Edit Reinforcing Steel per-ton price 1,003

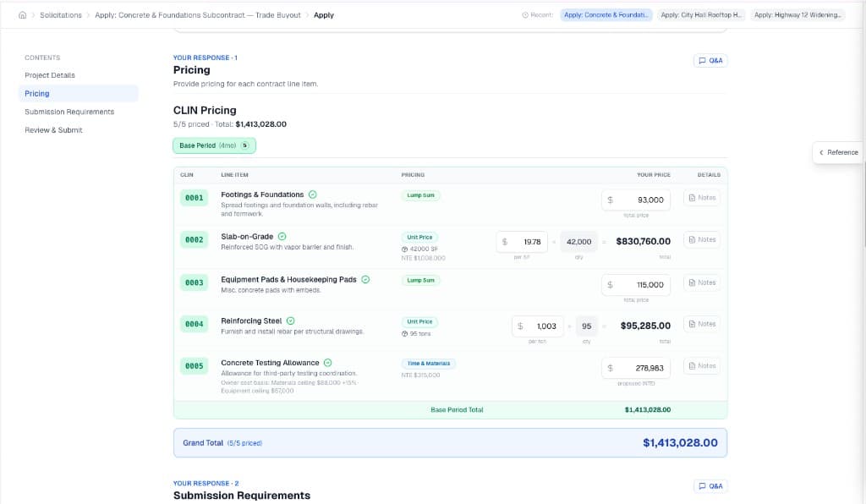[x=537, y=326]
